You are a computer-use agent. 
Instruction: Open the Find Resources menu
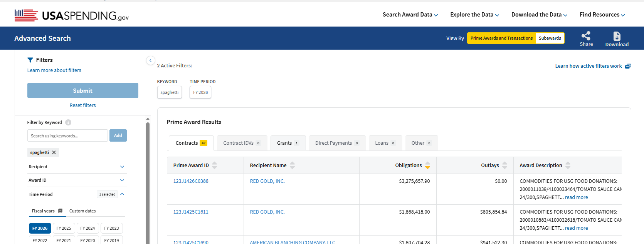pyautogui.click(x=602, y=15)
